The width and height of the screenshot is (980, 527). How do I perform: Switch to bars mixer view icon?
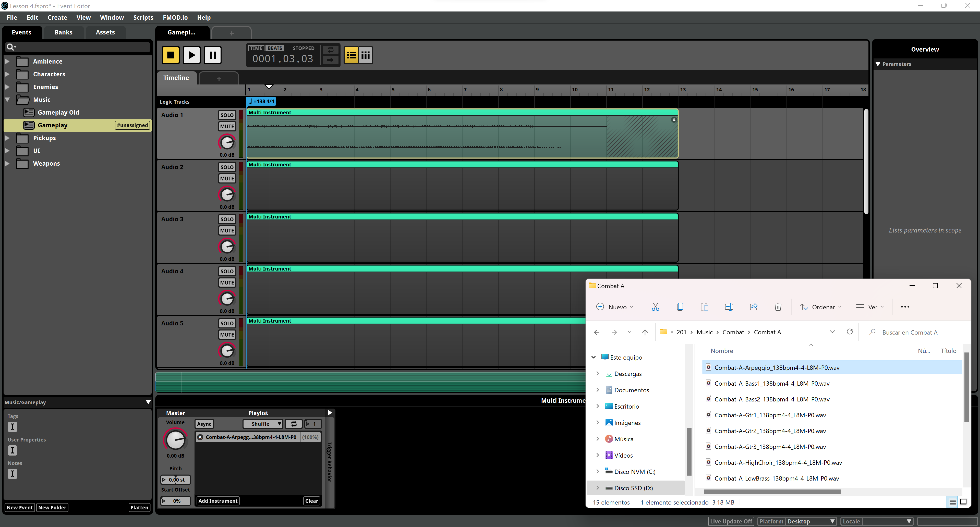[x=366, y=55]
